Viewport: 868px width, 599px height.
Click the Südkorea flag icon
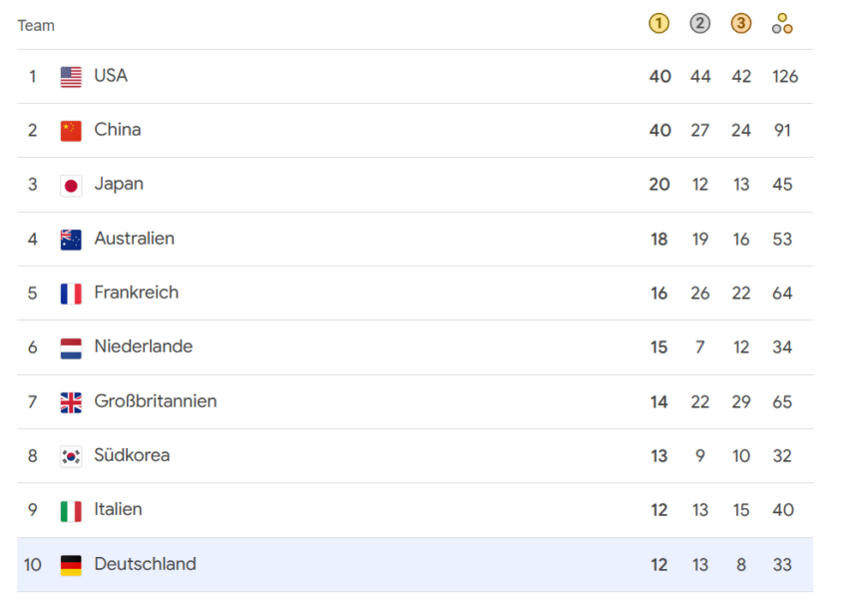(71, 456)
